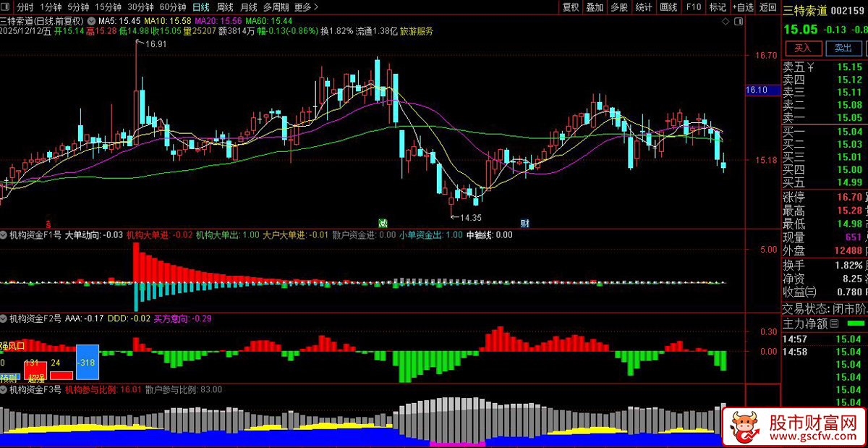Screen dimensions: 868x448
Task: Click the 最低 value 14.98
Action: (x=849, y=224)
